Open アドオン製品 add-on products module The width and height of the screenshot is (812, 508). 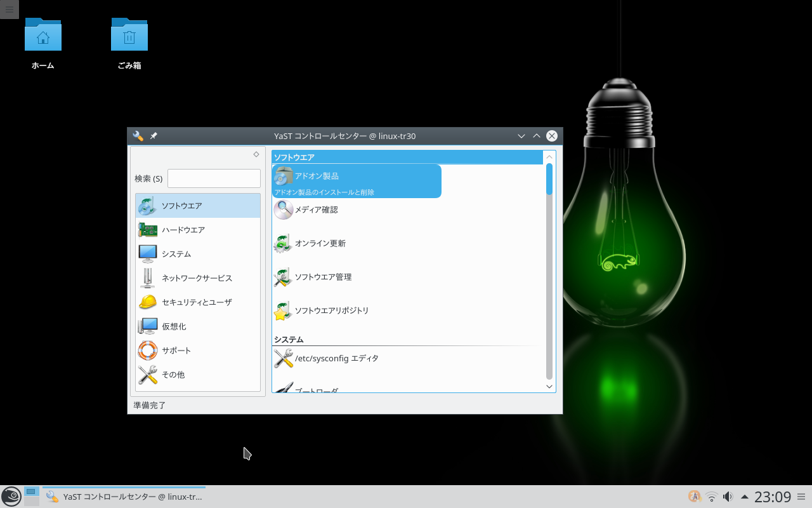(317, 177)
